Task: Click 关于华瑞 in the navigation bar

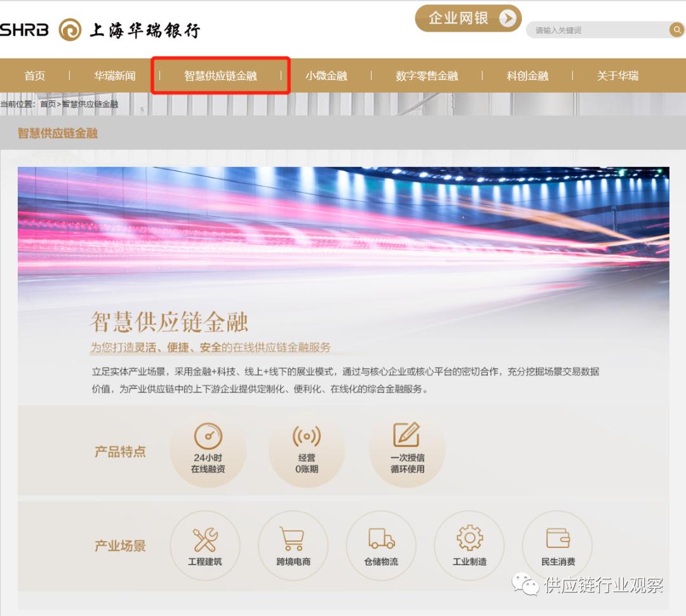Action: tap(616, 76)
